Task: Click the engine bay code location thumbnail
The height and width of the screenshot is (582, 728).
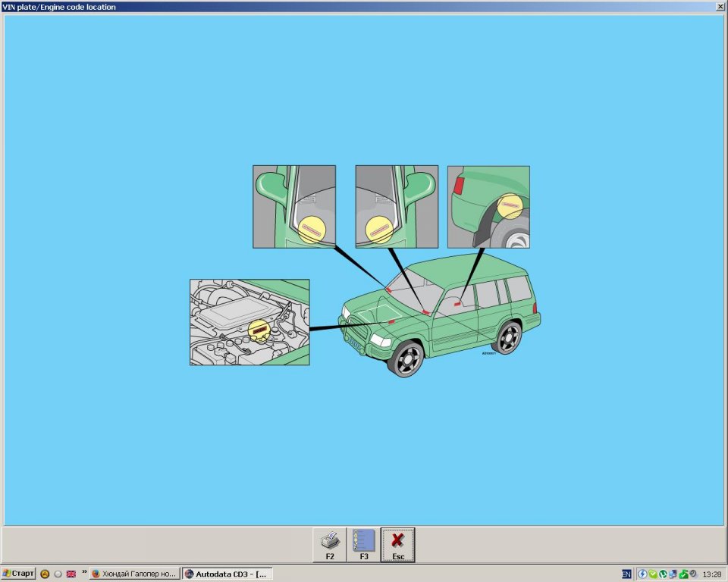Action: [249, 322]
